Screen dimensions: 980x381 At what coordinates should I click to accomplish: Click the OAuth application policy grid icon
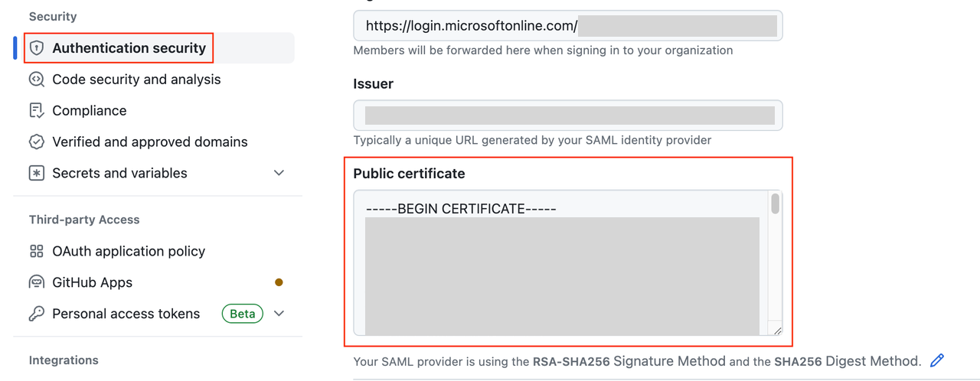[36, 252]
